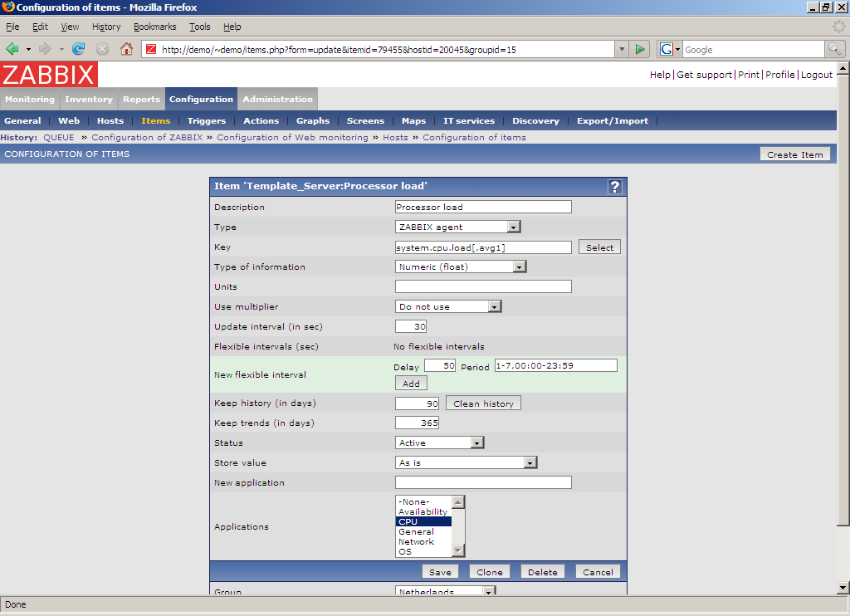Open the address bar URL history dropdown
Image resolution: width=850 pixels, height=616 pixels.
[622, 49]
